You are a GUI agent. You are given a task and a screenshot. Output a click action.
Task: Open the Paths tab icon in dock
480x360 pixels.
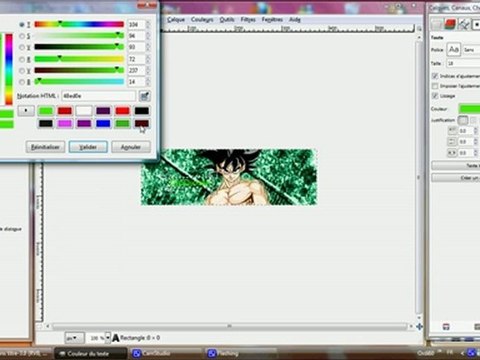pos(463,24)
